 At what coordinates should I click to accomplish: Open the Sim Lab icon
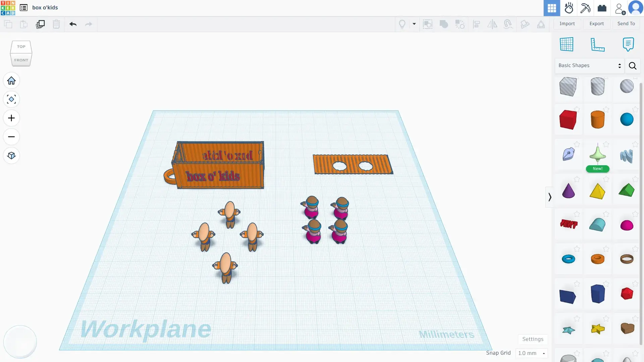[569, 8]
